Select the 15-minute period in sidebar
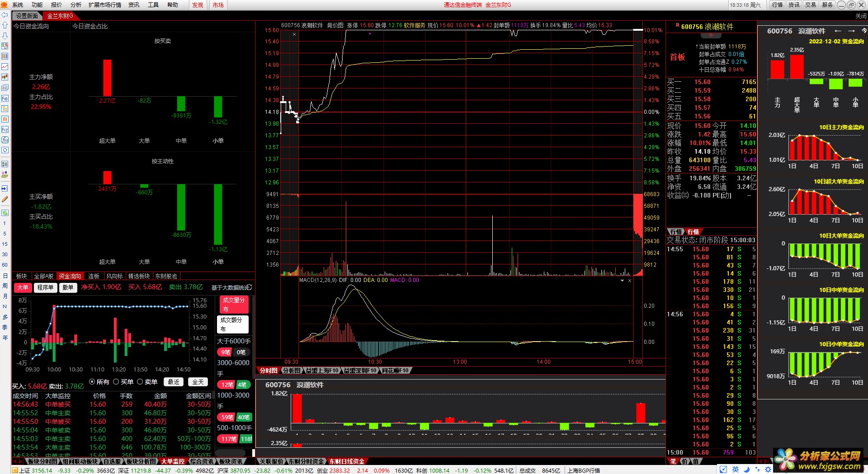 click(x=5, y=244)
